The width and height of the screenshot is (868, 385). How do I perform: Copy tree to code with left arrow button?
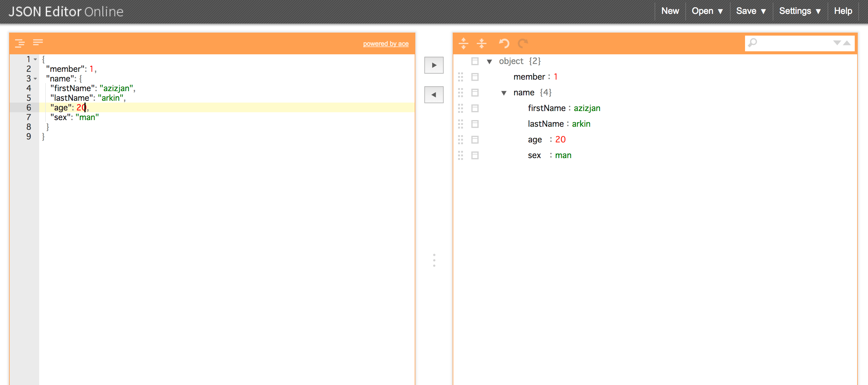coord(434,95)
